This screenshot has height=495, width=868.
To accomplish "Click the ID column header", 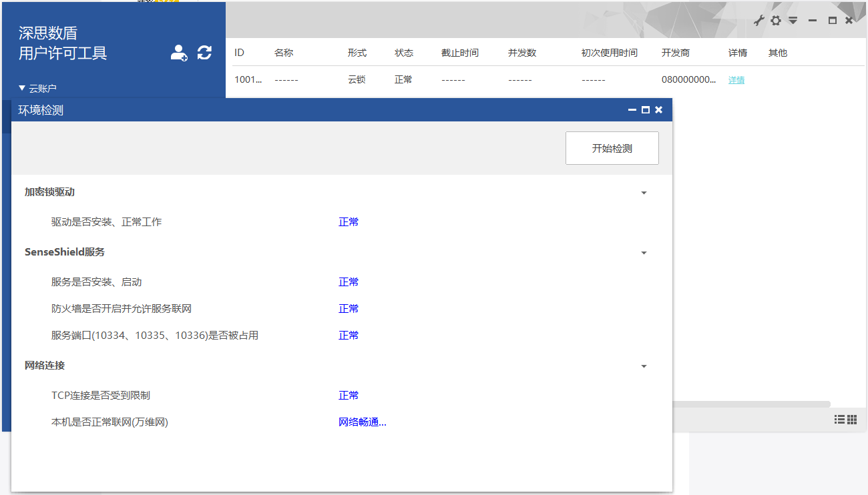I will pyautogui.click(x=240, y=53).
